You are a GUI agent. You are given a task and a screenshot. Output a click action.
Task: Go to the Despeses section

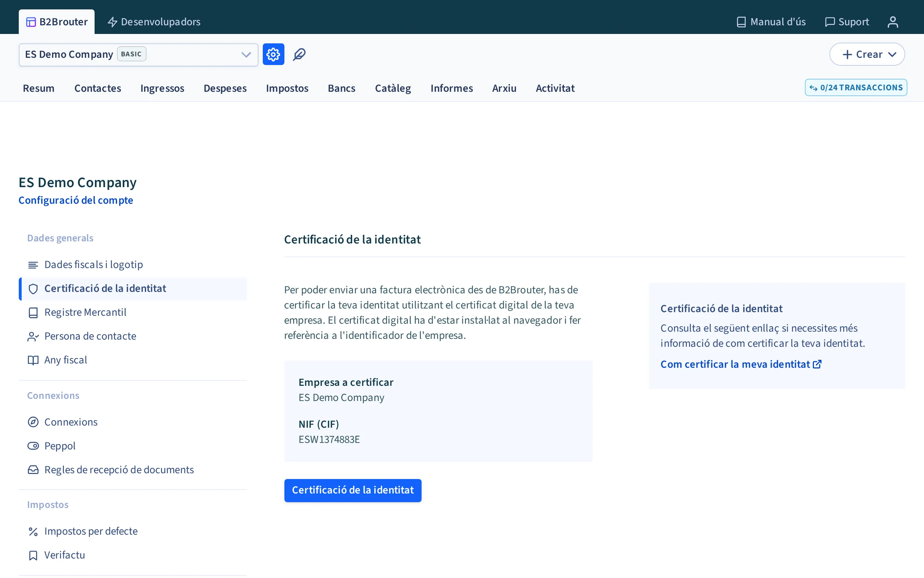click(x=225, y=88)
